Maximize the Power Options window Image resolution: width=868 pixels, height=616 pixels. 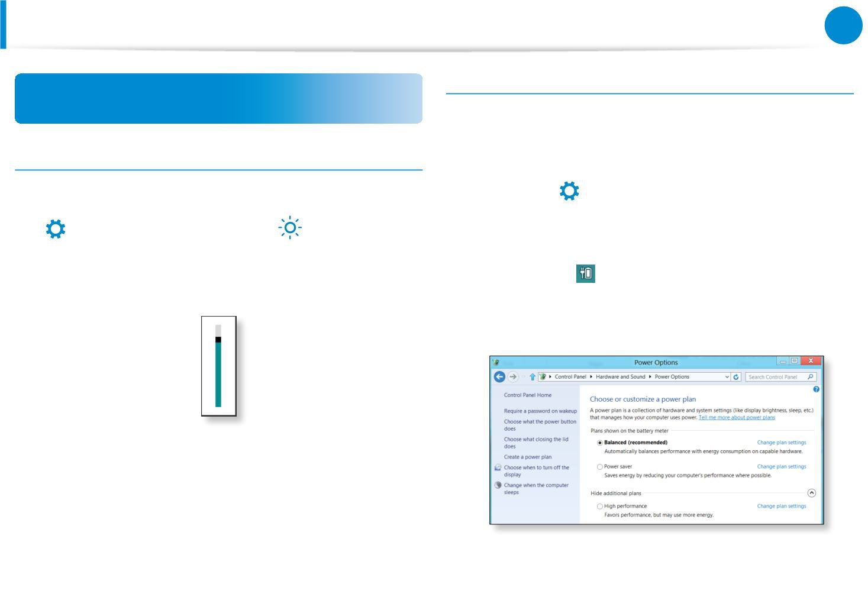[794, 361]
